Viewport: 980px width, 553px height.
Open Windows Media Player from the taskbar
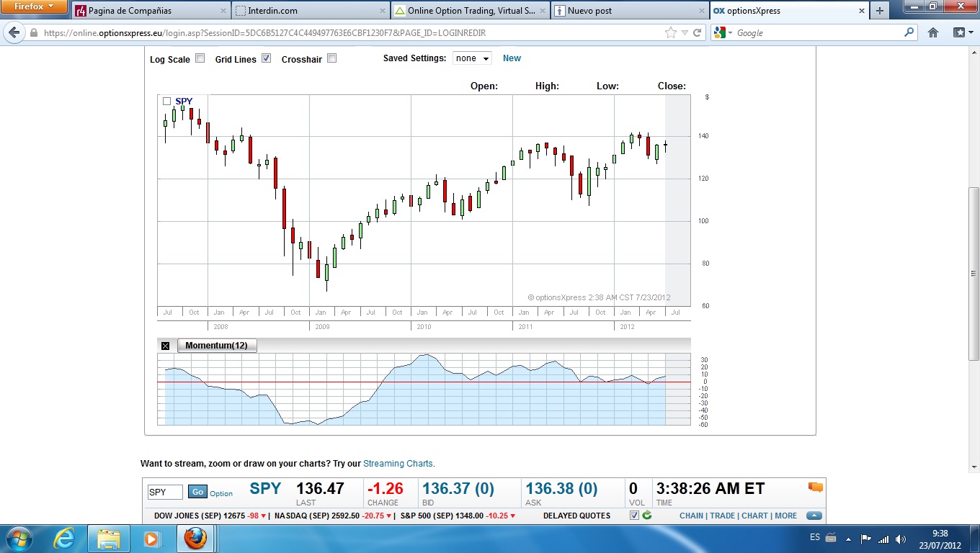[151, 538]
